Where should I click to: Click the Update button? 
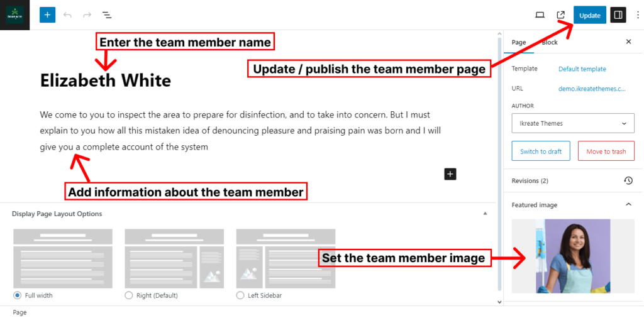(589, 15)
